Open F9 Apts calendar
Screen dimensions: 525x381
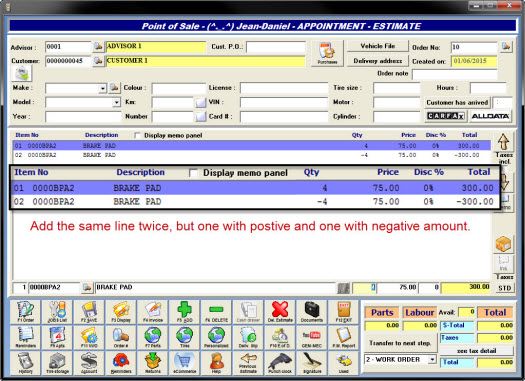click(x=57, y=337)
